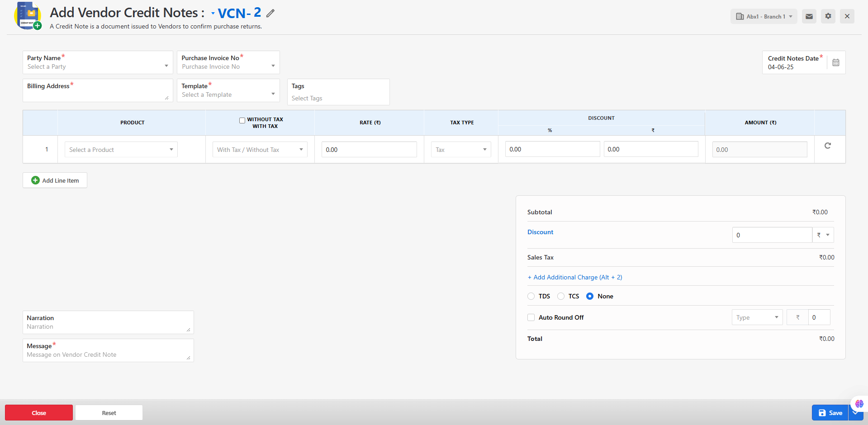Open the Abx1 - Branch 1 selector

(764, 16)
